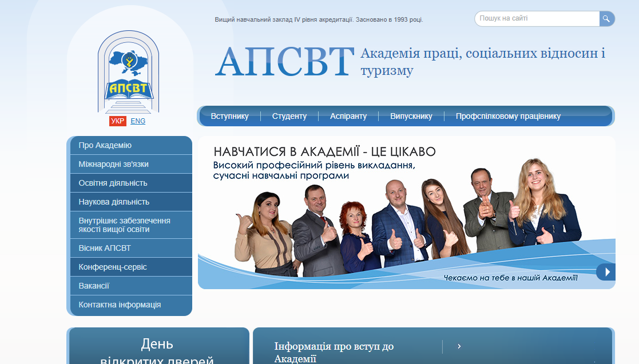The height and width of the screenshot is (364, 639).
Task: Toggle the Освітня діяльність highlighted menu entry
Action: (x=112, y=183)
